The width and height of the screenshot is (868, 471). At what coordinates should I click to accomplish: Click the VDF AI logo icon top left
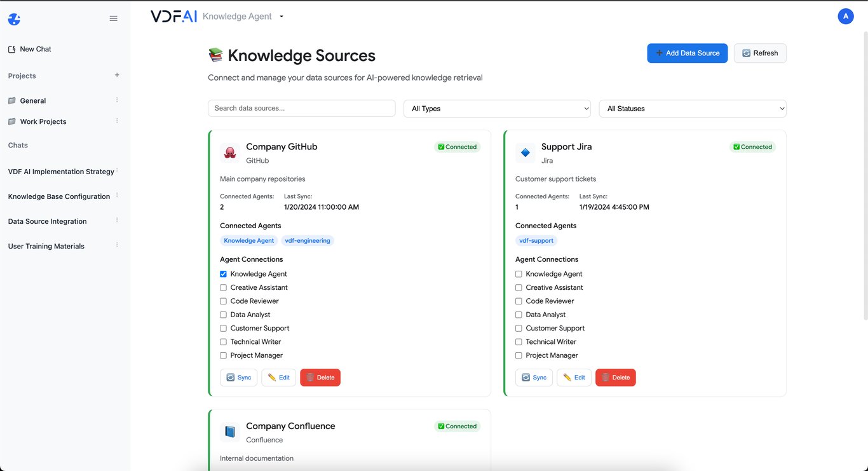pyautogui.click(x=13, y=18)
